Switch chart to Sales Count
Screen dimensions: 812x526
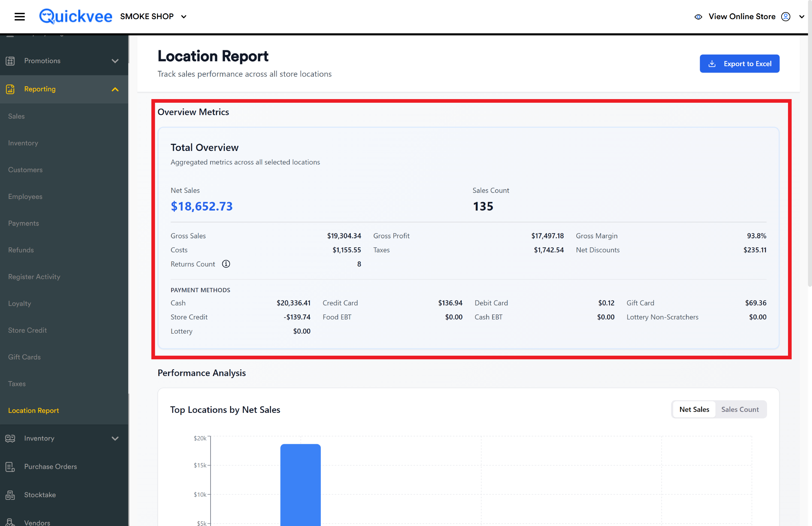coord(740,409)
